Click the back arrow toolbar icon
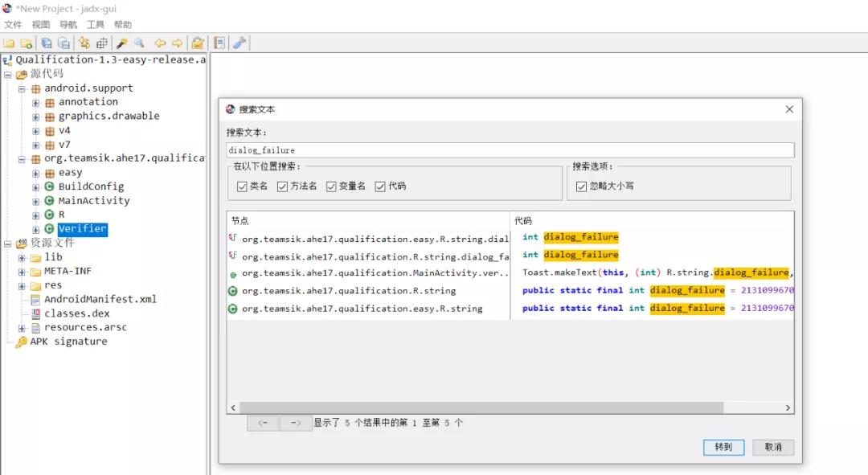The width and height of the screenshot is (868, 475). [161, 43]
